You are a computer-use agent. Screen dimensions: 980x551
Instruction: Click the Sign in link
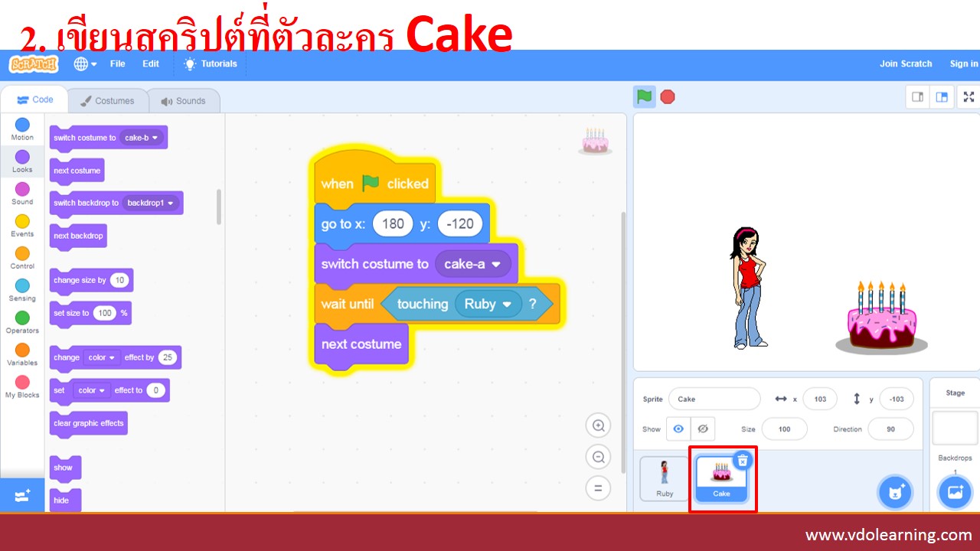(964, 64)
